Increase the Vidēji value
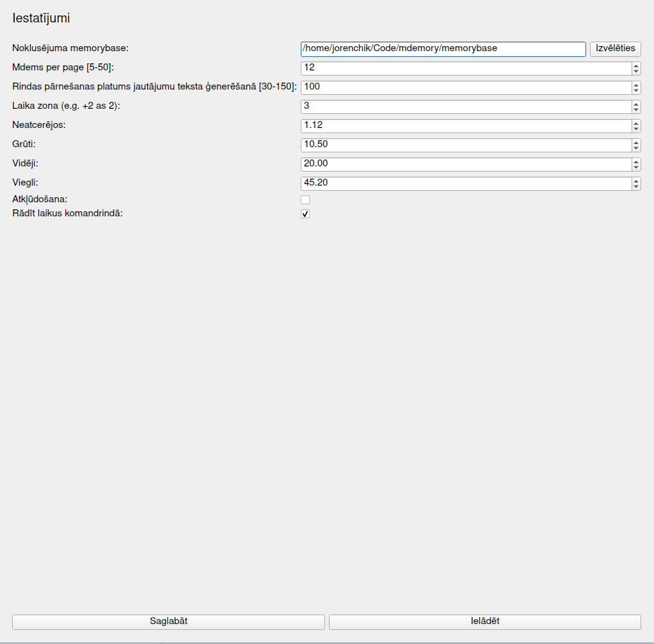 pyautogui.click(x=635, y=161)
